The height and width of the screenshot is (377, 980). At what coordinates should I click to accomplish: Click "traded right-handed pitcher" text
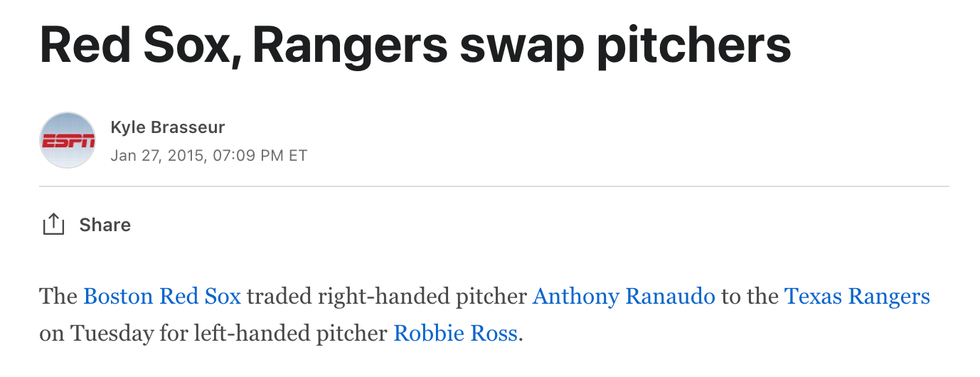point(387,297)
